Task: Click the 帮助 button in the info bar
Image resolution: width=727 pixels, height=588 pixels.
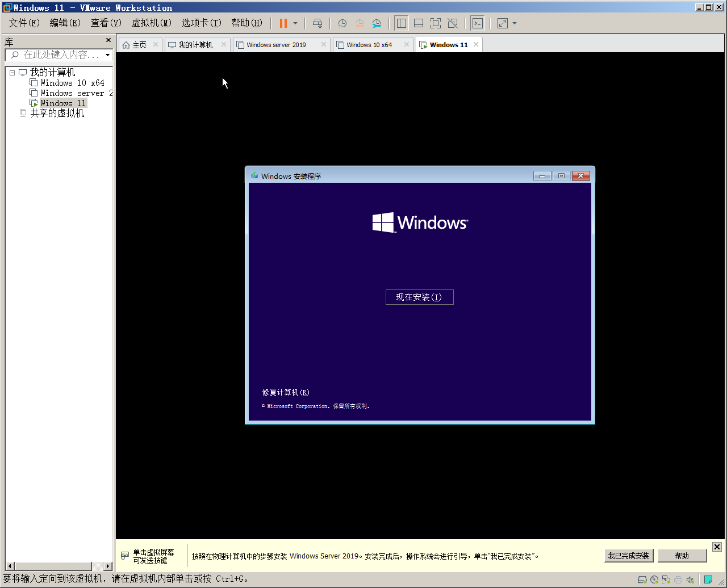Action: pyautogui.click(x=682, y=556)
